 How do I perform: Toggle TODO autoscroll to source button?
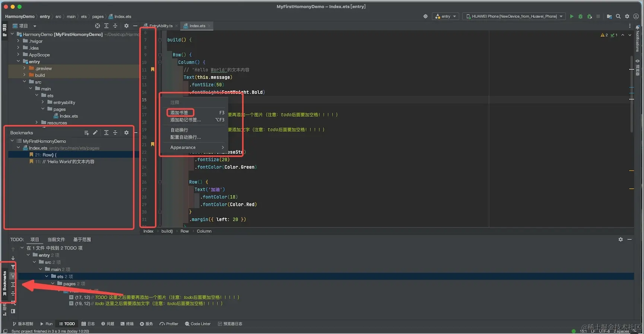(x=13, y=276)
